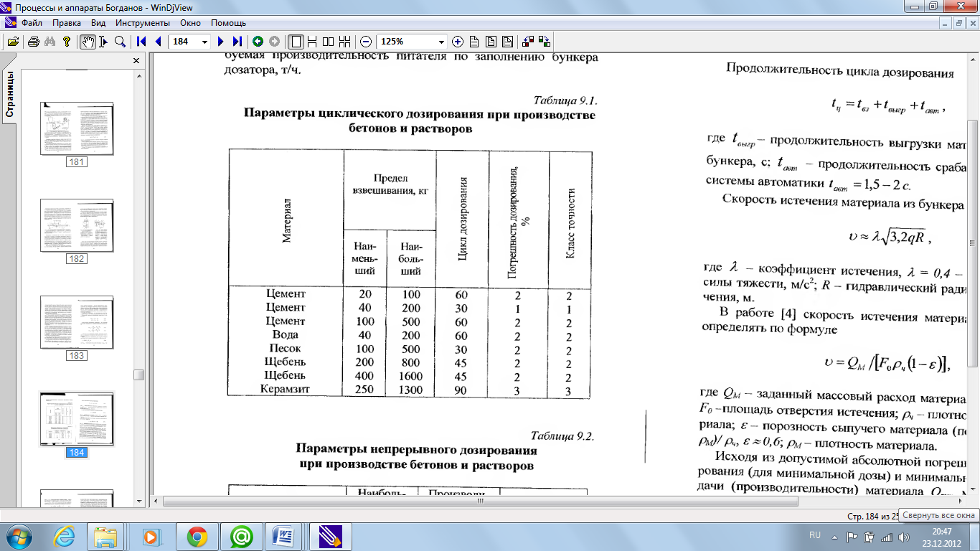Close the thumbnails sidebar panel
The image size is (980, 551).
[136, 61]
